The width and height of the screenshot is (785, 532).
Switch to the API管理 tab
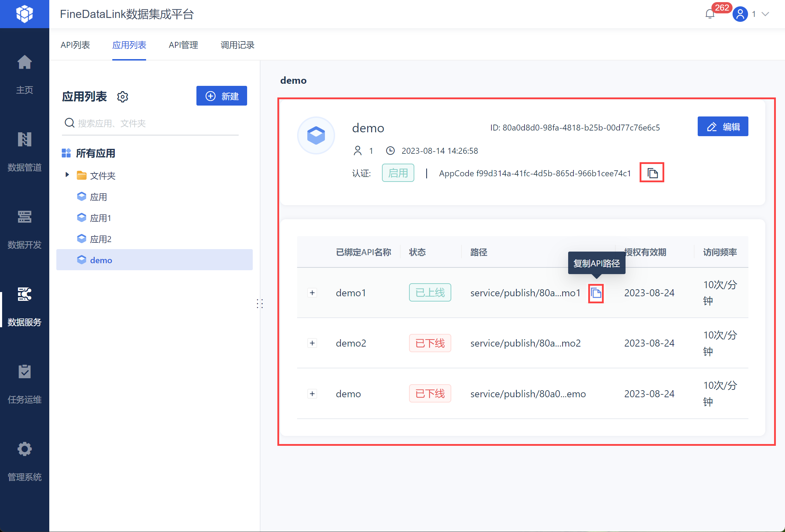[x=183, y=45]
